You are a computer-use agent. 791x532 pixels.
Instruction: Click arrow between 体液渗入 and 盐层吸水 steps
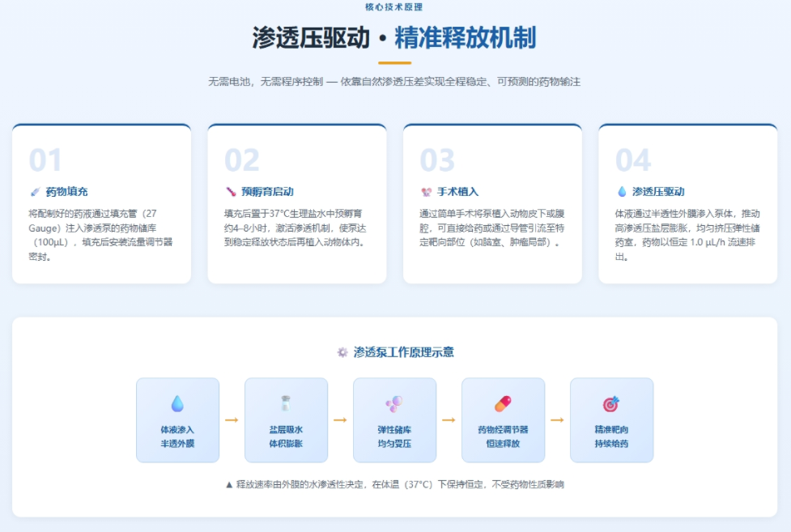pos(232,419)
